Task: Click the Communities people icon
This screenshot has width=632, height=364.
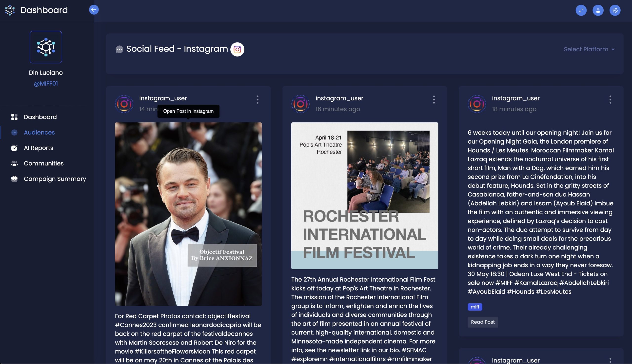Action: pos(14,164)
